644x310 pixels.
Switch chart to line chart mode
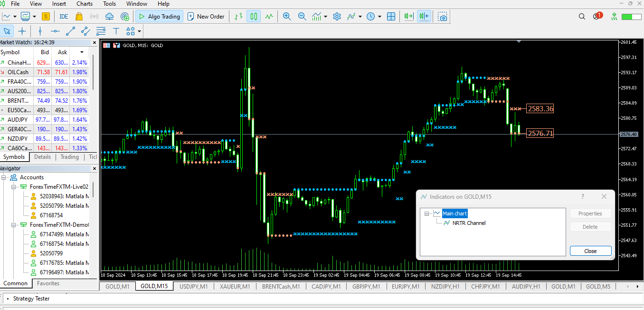pyautogui.click(x=269, y=17)
